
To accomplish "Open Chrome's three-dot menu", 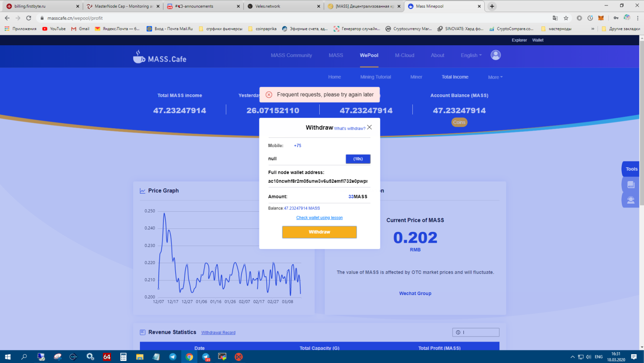I will coord(638,18).
